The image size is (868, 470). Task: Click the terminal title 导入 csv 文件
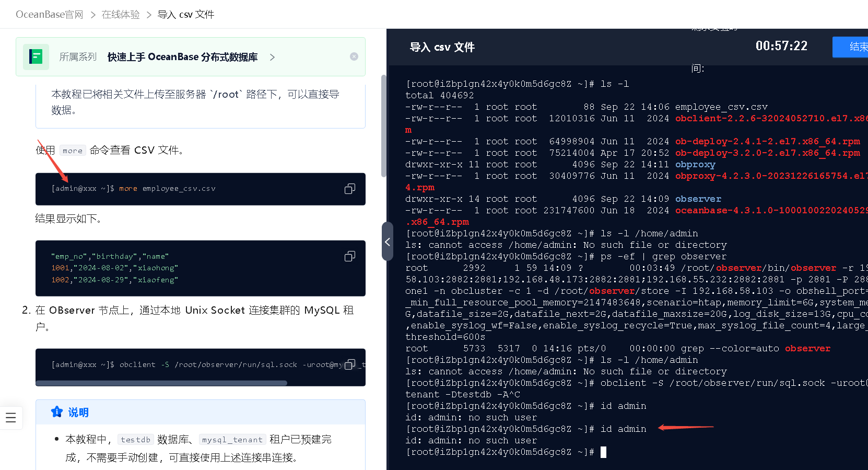point(442,47)
